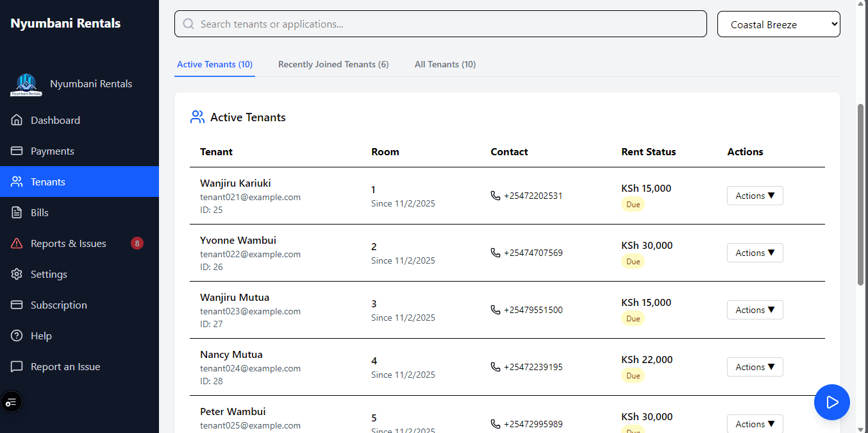868x433 pixels.
Task: Click the Due status badge for Wanjiru Mutua
Action: [633, 318]
